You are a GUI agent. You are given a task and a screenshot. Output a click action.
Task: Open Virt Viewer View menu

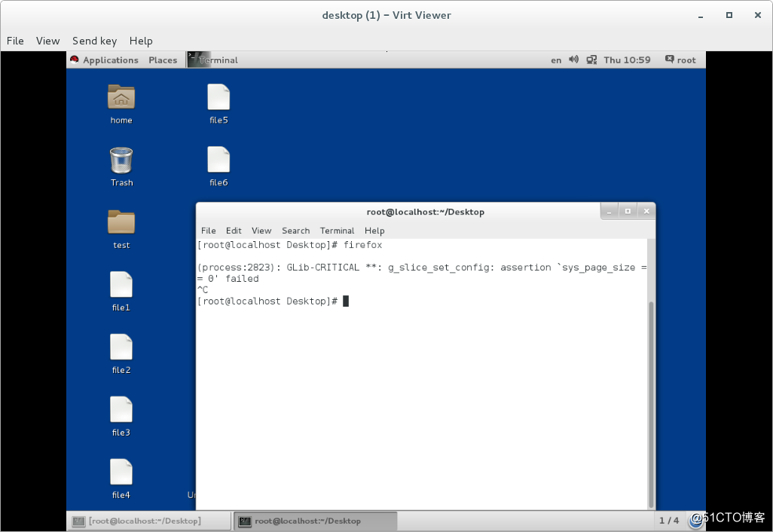point(47,41)
